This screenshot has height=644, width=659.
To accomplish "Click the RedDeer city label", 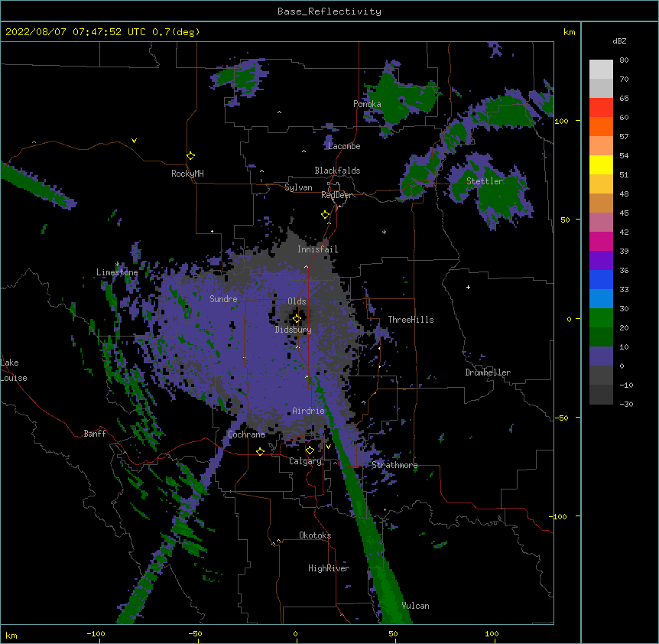I will pyautogui.click(x=336, y=195).
